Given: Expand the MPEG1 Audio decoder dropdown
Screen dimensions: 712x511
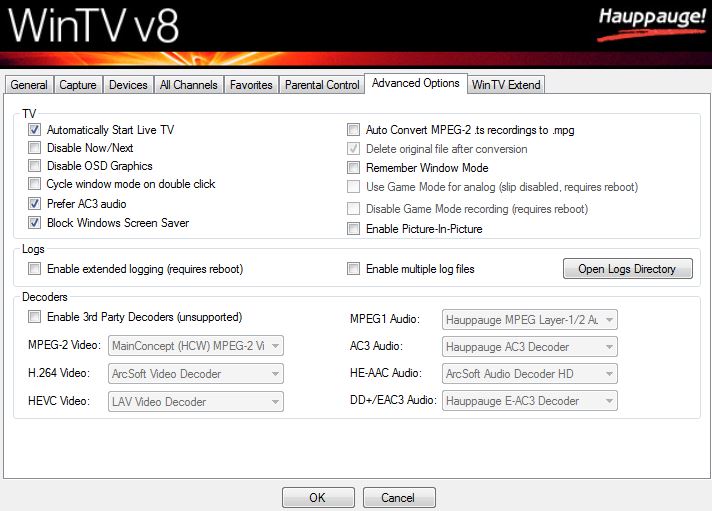Looking at the screenshot, I should (x=529, y=320).
